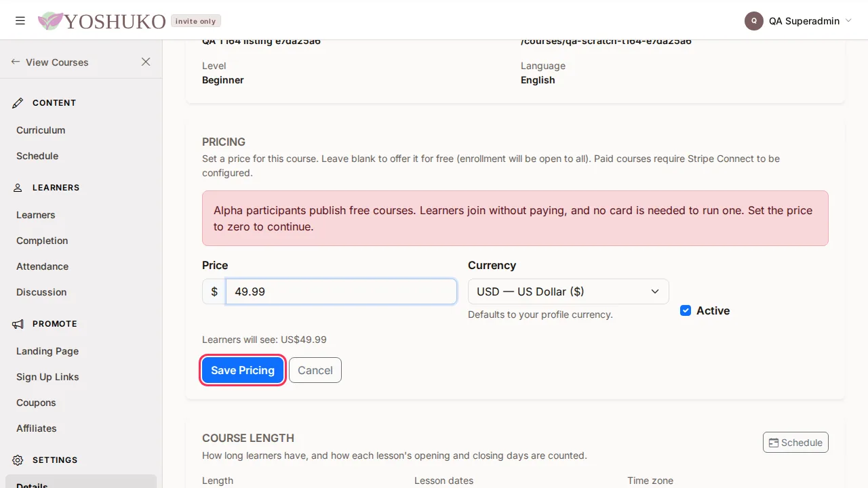The height and width of the screenshot is (488, 868).
Task: Click the Alpha participants alert message
Action: (515, 218)
